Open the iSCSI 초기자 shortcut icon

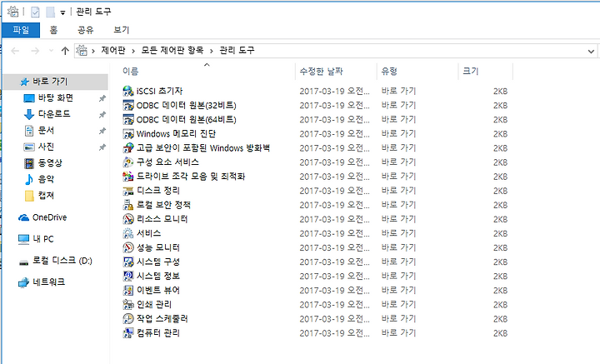(x=127, y=91)
